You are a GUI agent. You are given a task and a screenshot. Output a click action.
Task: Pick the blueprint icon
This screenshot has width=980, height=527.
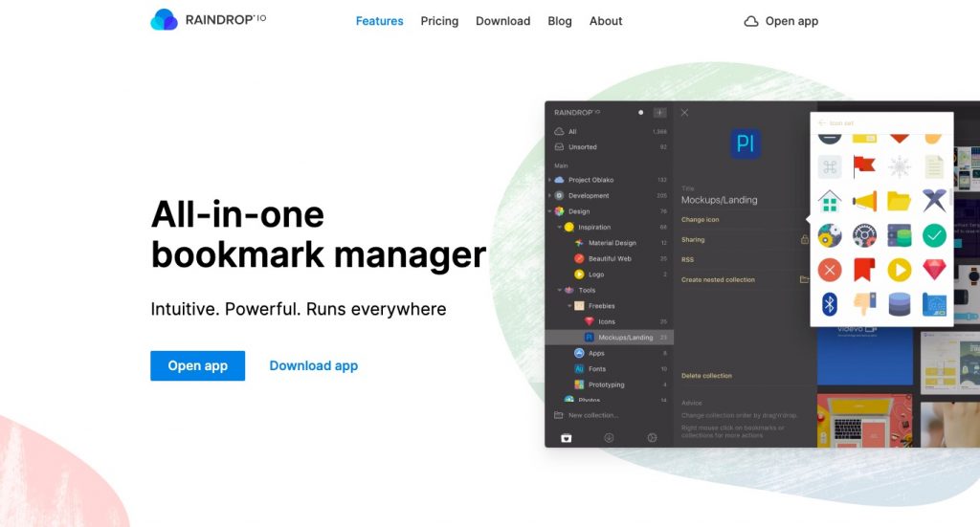coord(934,305)
